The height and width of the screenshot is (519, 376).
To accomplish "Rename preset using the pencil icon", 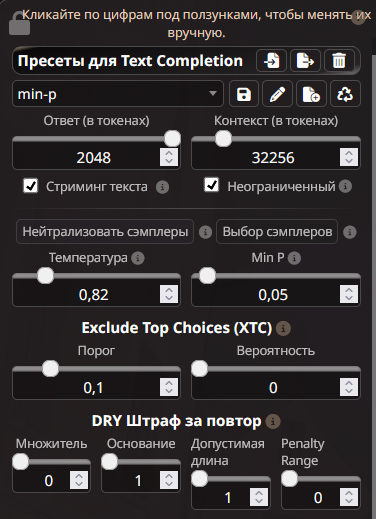I will (x=277, y=94).
